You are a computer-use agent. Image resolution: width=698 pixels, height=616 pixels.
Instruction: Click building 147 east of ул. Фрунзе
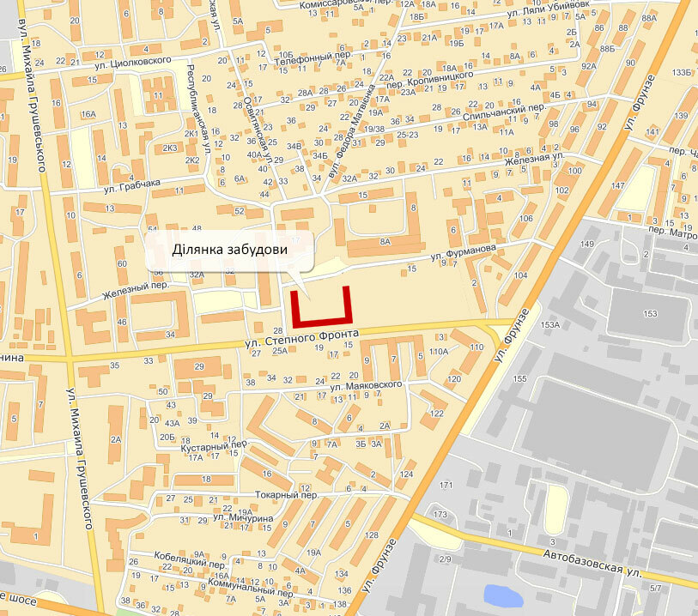[x=618, y=185]
